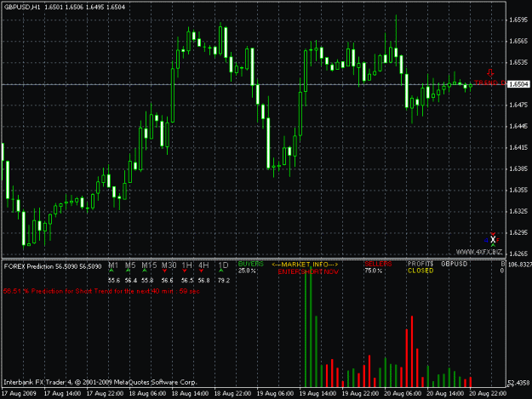The height and width of the screenshot is (399, 532).
Task: Select the M30 timeframe label
Action: (x=169, y=265)
